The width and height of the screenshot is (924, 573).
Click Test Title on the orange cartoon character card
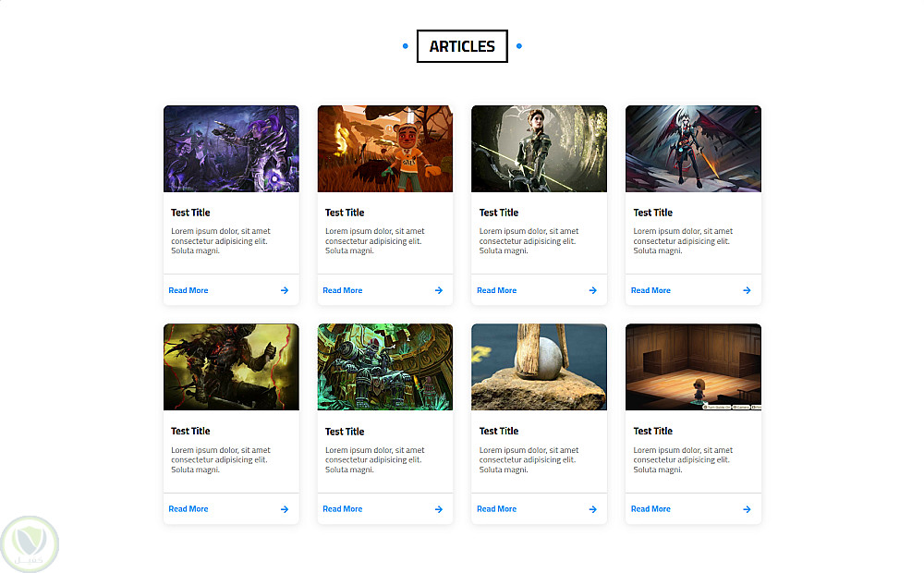click(x=345, y=213)
